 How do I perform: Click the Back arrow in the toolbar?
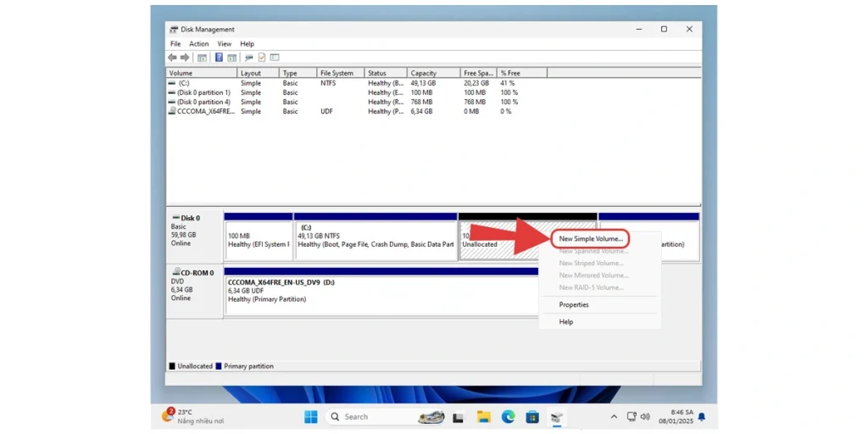click(172, 58)
